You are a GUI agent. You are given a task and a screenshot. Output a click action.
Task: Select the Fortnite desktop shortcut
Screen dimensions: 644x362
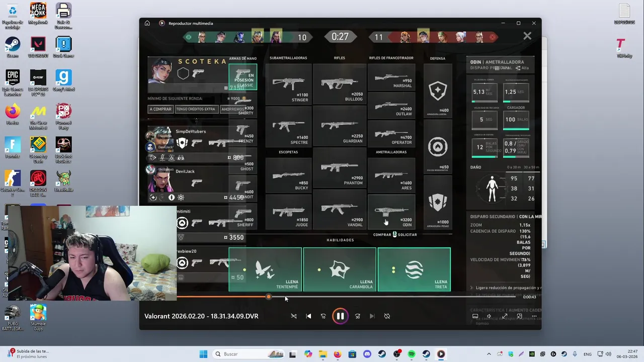(12, 148)
